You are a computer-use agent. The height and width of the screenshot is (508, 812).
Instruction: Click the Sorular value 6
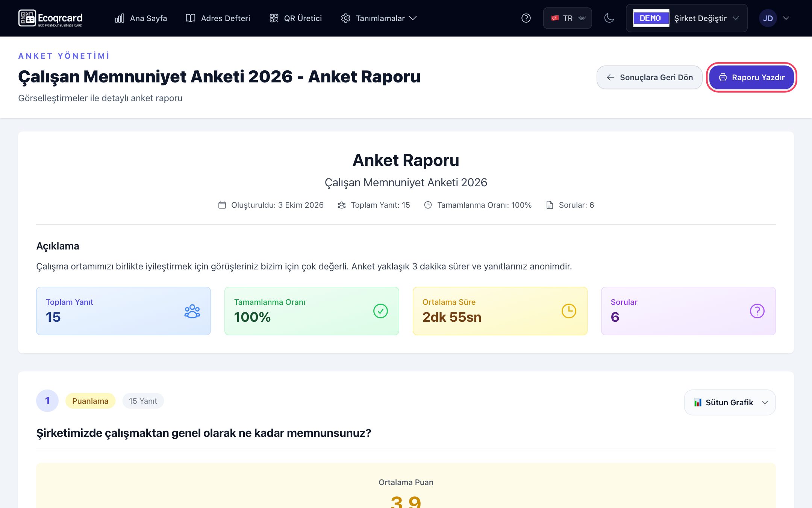(x=615, y=317)
